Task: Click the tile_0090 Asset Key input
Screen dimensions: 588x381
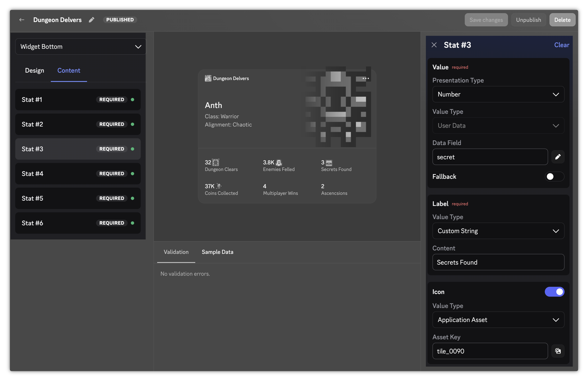Action: (490, 351)
